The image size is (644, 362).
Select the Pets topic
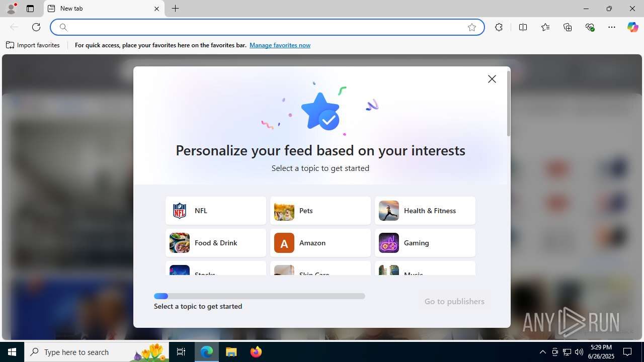coord(320,211)
